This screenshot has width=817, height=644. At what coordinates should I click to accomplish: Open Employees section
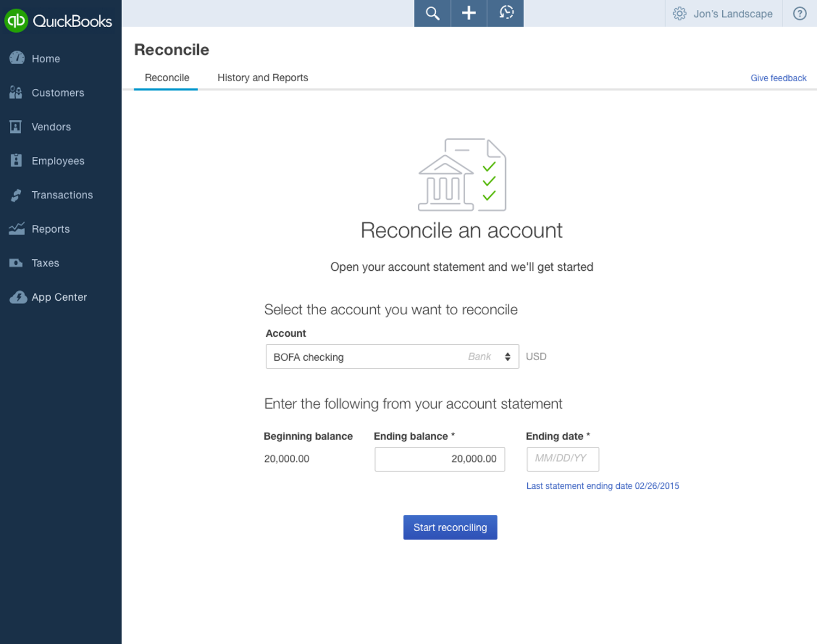point(58,161)
